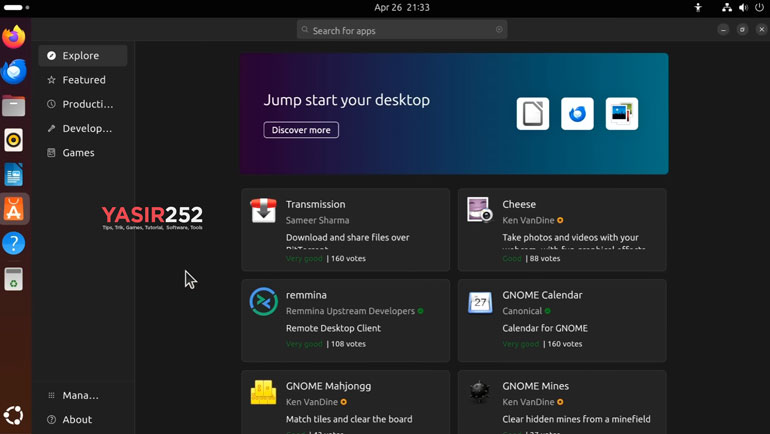Open the GNOME Mines title
The height and width of the screenshot is (434, 770).
tap(535, 386)
